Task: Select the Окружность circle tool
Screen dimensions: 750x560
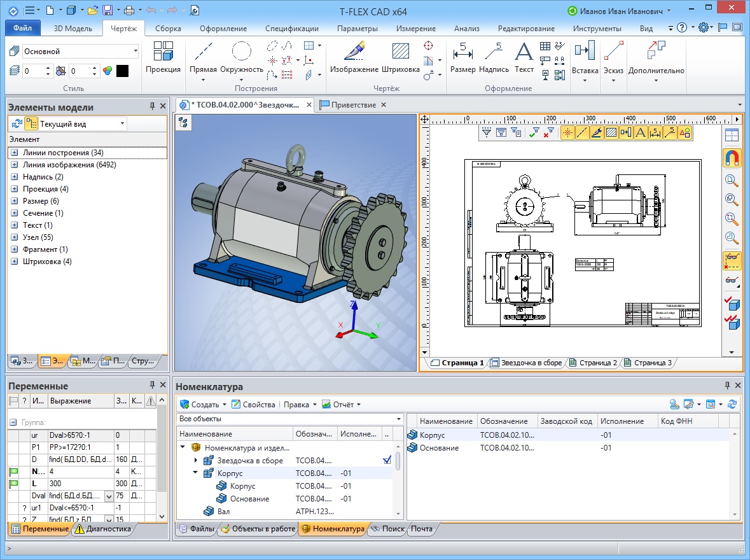Action: coord(242,57)
